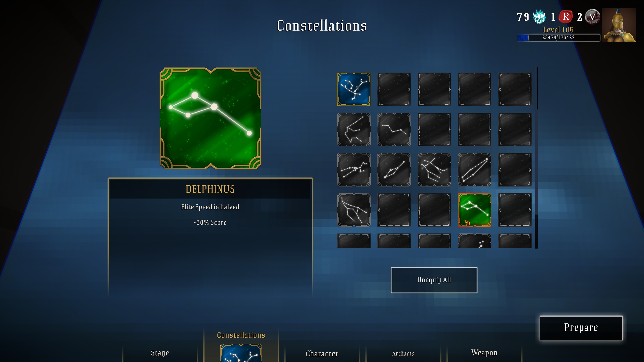Select the narrow triangle constellation in third row

(474, 170)
